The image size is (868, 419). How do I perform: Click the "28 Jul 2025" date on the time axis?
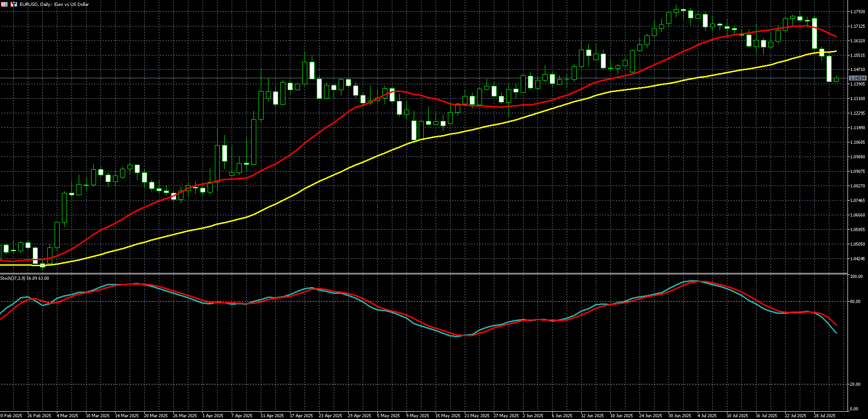coord(825,416)
